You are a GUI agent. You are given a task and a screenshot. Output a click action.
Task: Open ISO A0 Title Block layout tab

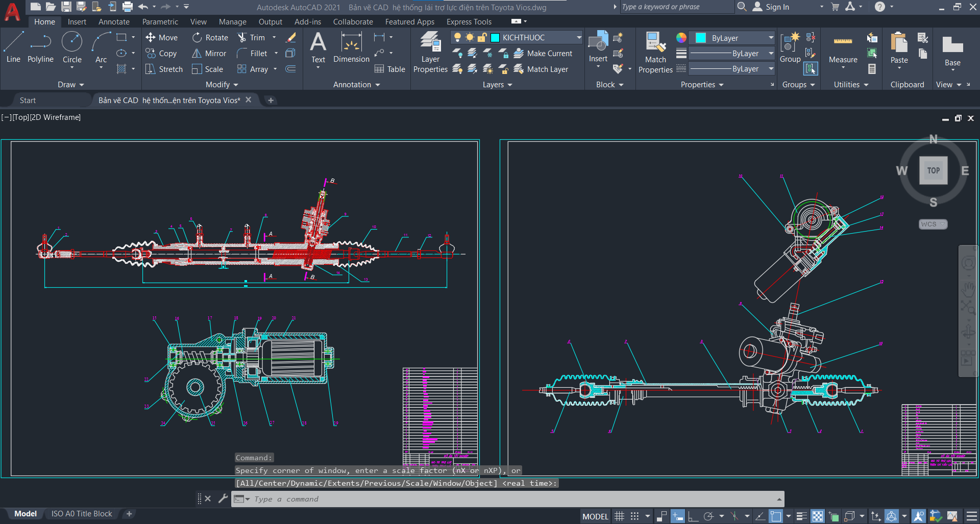pyautogui.click(x=82, y=514)
